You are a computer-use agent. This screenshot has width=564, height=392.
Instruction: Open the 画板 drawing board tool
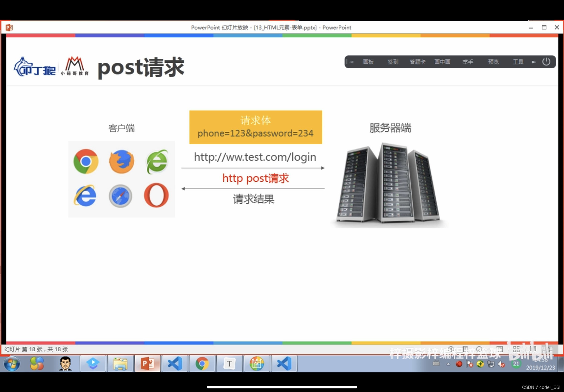[368, 62]
